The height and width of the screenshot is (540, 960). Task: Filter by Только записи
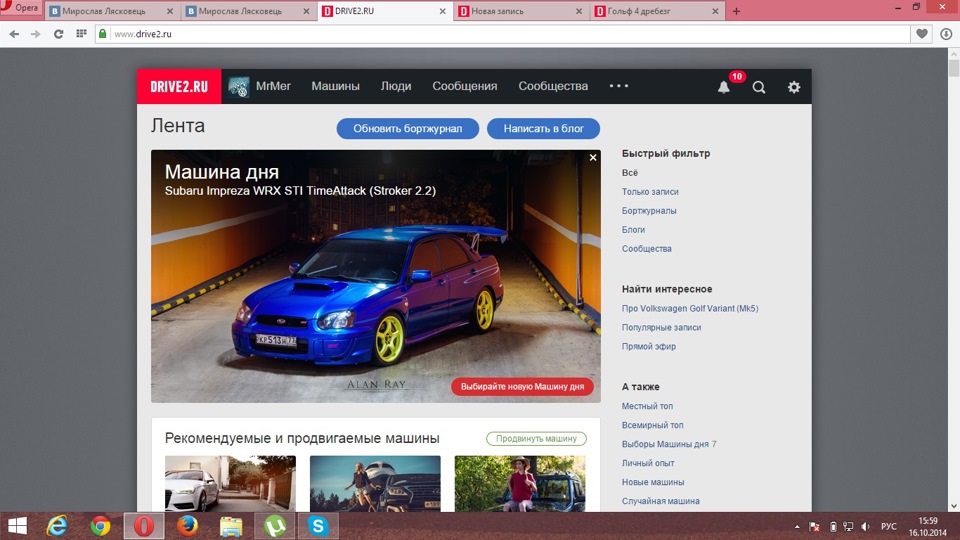[650, 192]
